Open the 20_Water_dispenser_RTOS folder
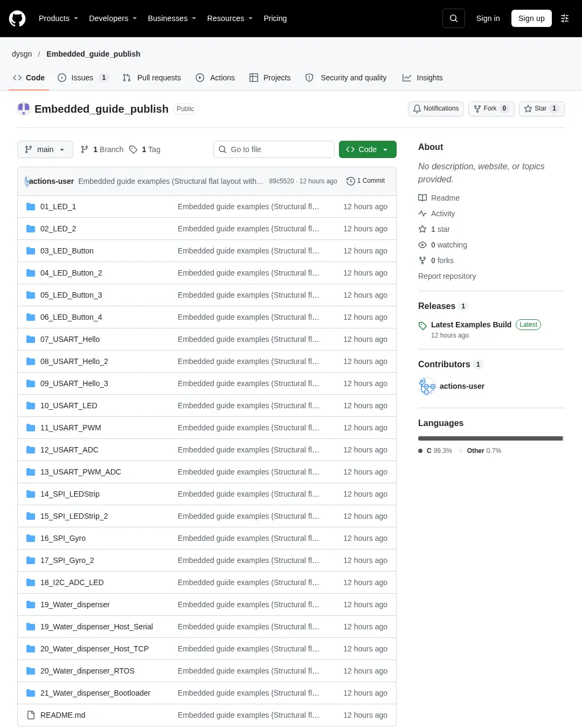582x728 pixels. pyautogui.click(x=87, y=671)
